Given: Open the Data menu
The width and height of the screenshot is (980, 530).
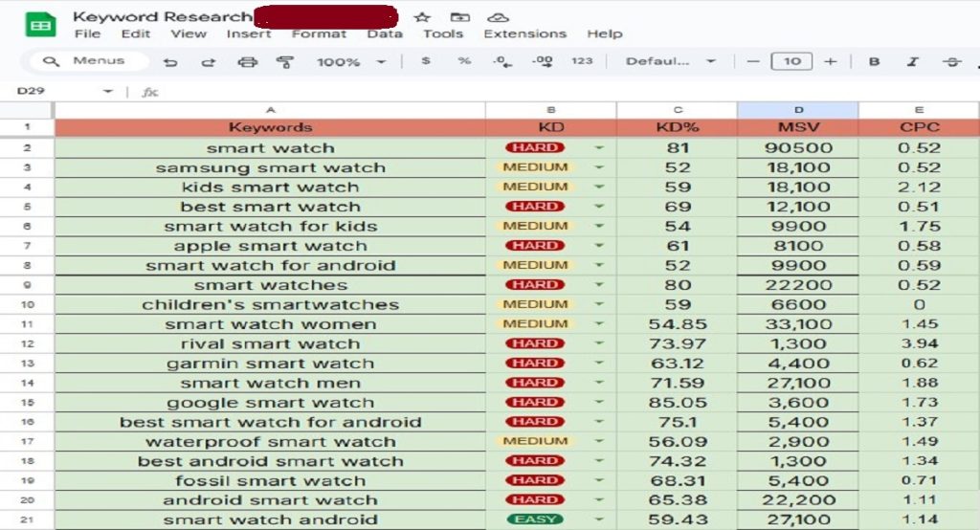Looking at the screenshot, I should tap(385, 33).
